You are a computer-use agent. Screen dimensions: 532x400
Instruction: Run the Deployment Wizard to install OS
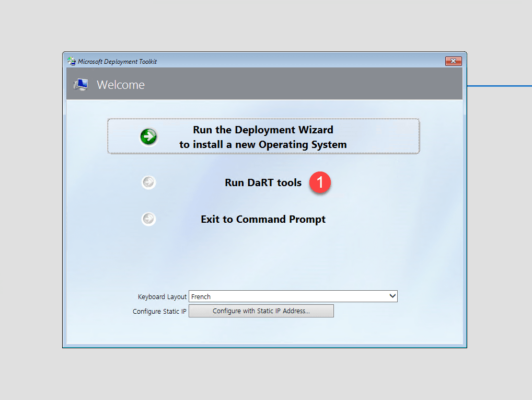coord(263,136)
